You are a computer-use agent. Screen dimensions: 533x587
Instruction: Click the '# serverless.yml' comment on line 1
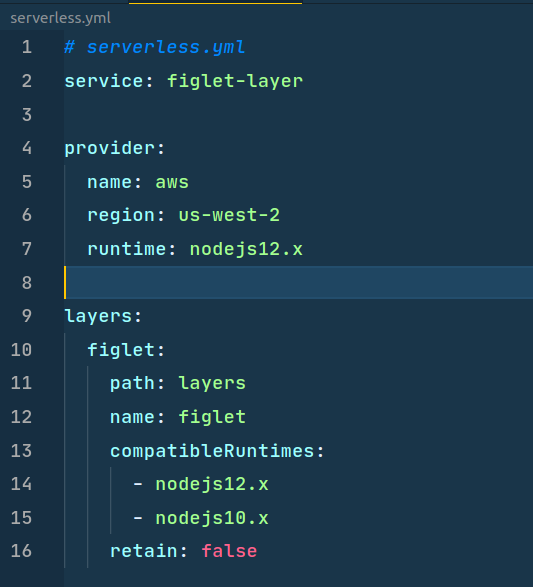point(155,48)
